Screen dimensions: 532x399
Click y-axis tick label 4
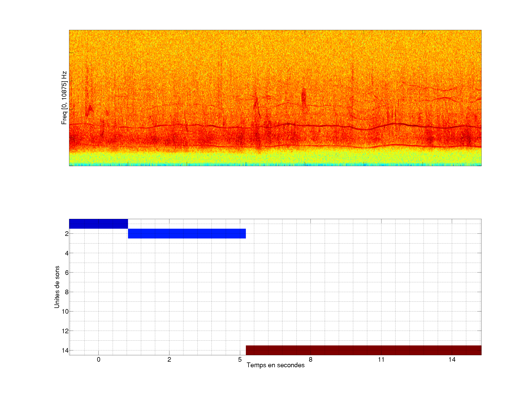pos(67,253)
